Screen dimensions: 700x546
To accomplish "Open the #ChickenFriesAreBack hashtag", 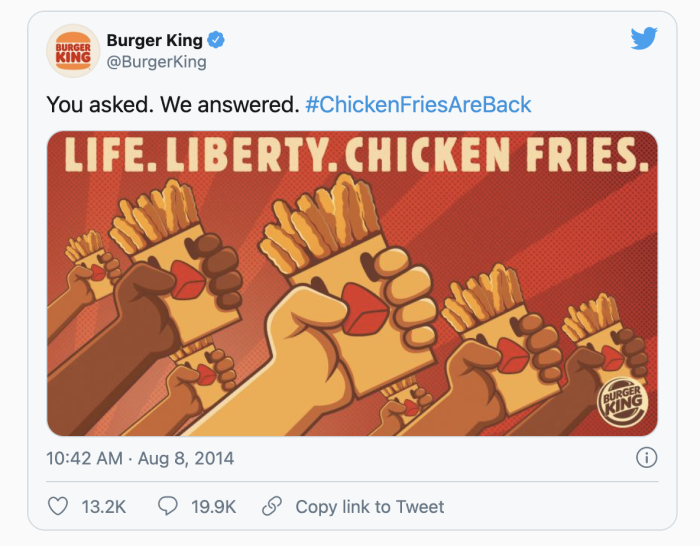I will pyautogui.click(x=418, y=104).
